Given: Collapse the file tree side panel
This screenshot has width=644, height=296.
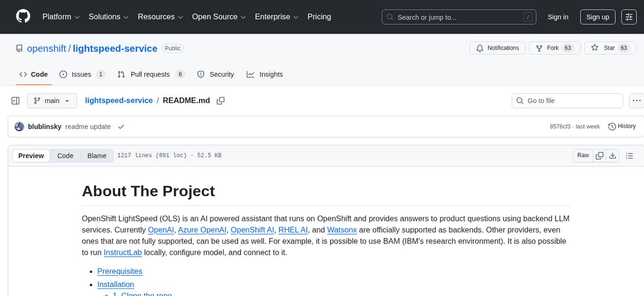Looking at the screenshot, I should click(16, 101).
